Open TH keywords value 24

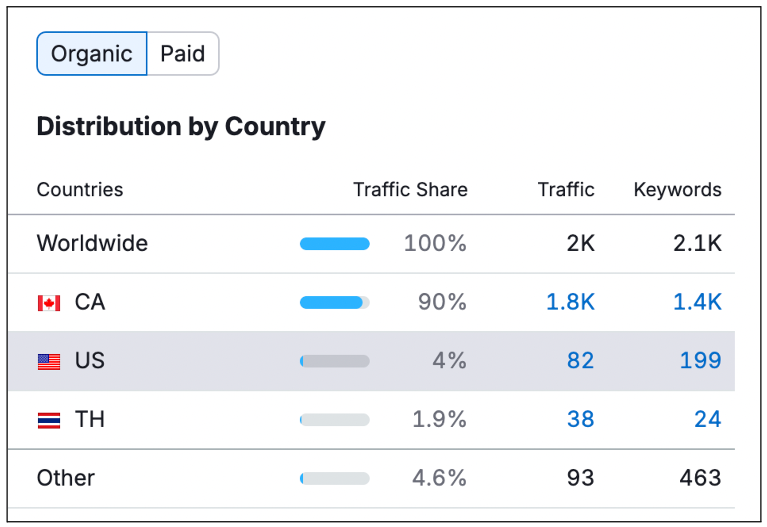click(x=707, y=420)
